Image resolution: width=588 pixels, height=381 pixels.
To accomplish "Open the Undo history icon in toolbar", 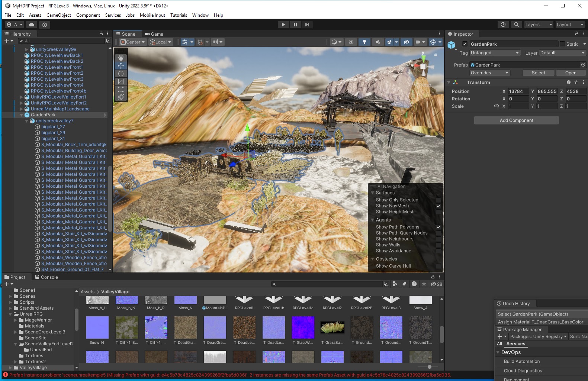I will click(503, 25).
